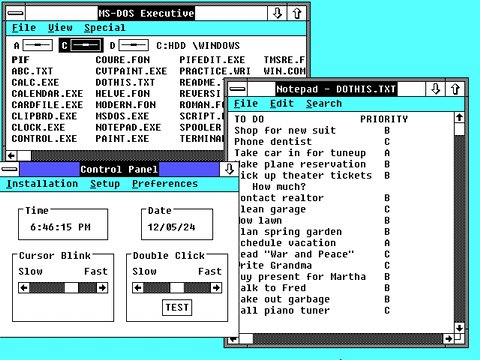Open MS-DOS Executive system menu box

tap(16, 13)
